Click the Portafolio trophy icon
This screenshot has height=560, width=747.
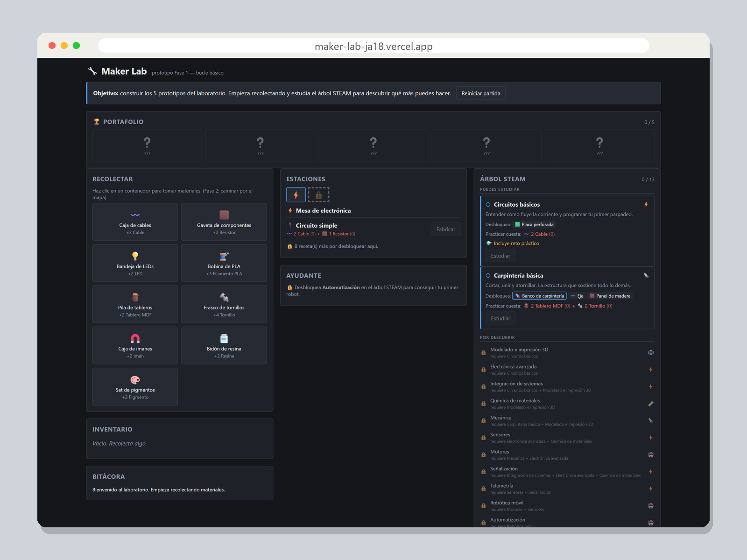tap(97, 122)
